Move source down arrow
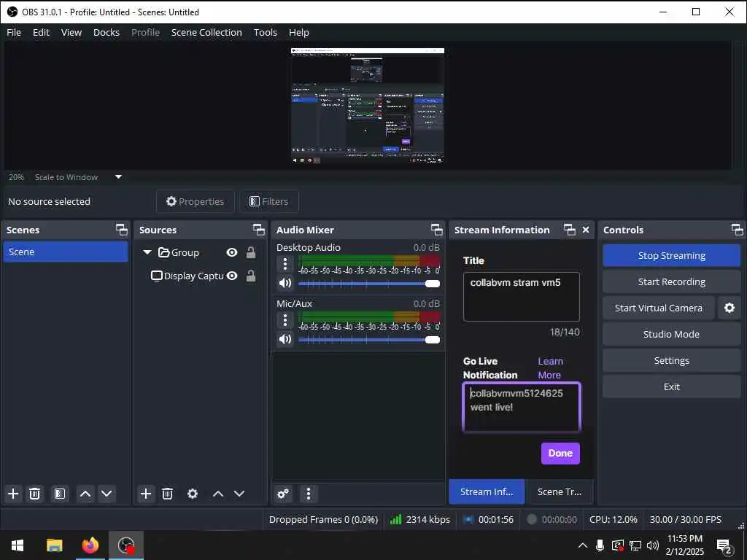 point(239,494)
